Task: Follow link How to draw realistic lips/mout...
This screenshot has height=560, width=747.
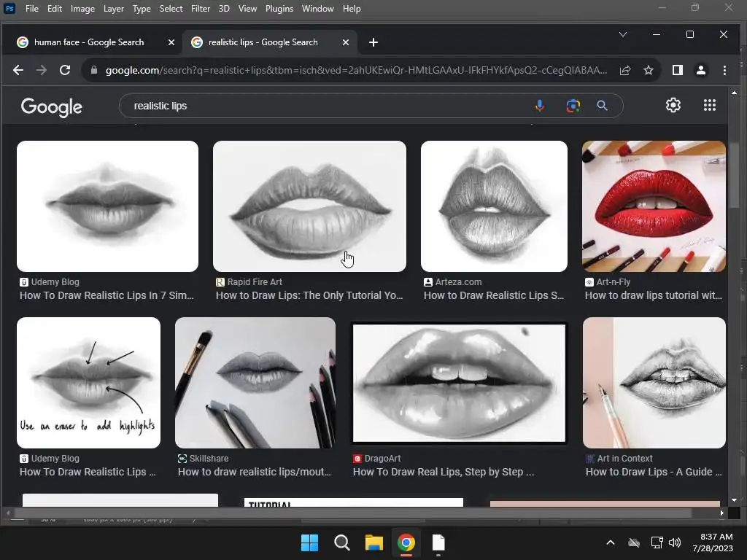Action: pos(255,472)
